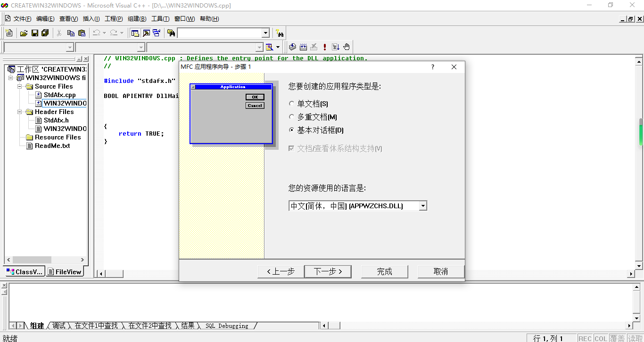Open the 帮助(H) menu
Viewport: 644px width, 342px height.
tap(209, 19)
